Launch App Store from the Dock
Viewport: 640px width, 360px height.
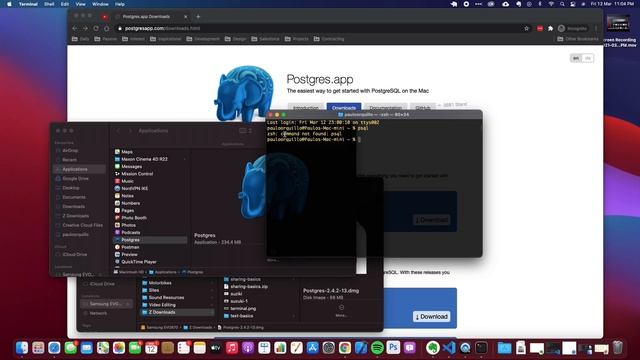click(x=313, y=348)
